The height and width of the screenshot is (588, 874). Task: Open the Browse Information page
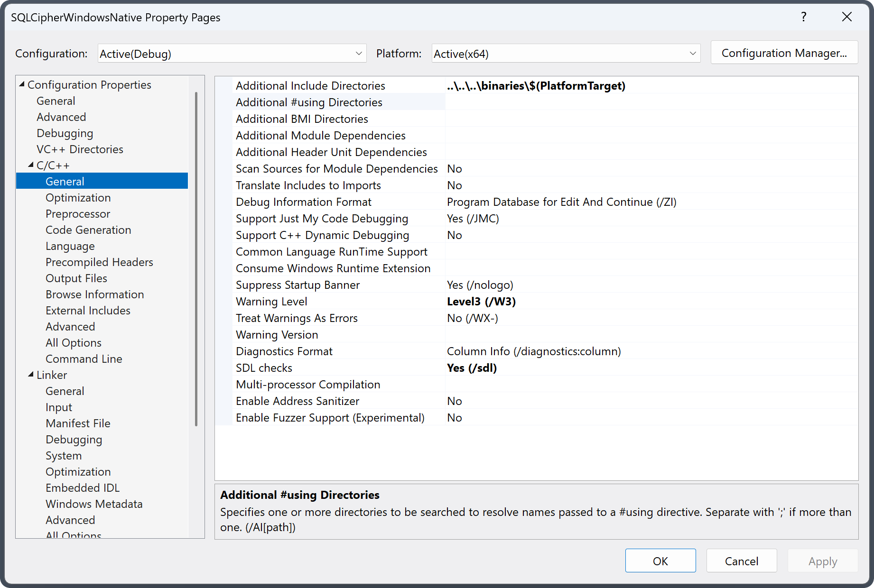(x=94, y=294)
